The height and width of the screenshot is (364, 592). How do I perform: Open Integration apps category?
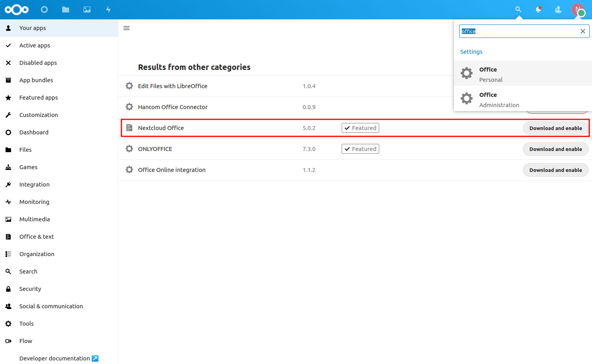(x=59, y=185)
